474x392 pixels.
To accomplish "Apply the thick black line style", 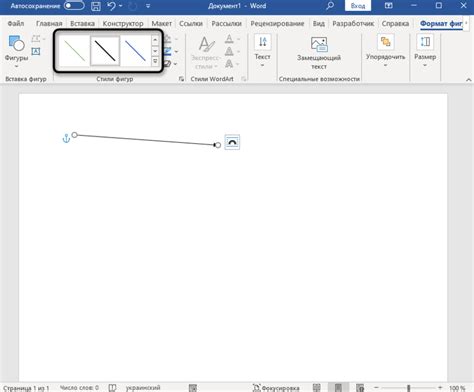I will [x=105, y=51].
